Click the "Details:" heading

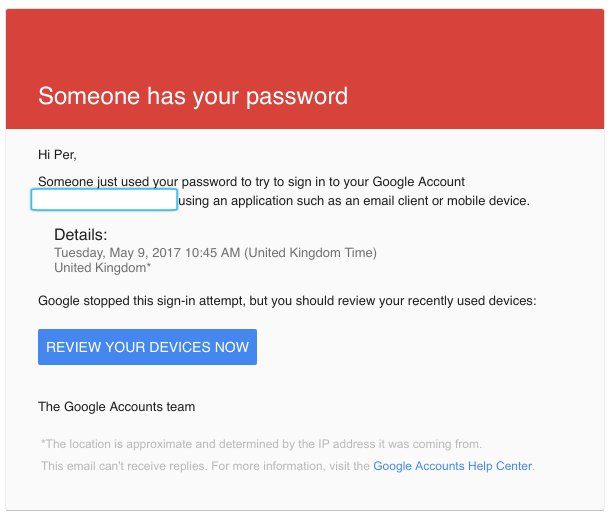pos(80,235)
